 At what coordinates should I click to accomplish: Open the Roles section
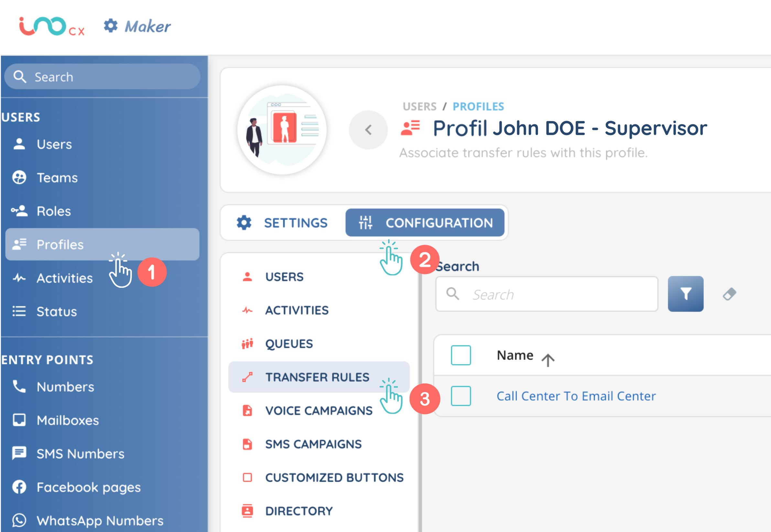(x=54, y=211)
